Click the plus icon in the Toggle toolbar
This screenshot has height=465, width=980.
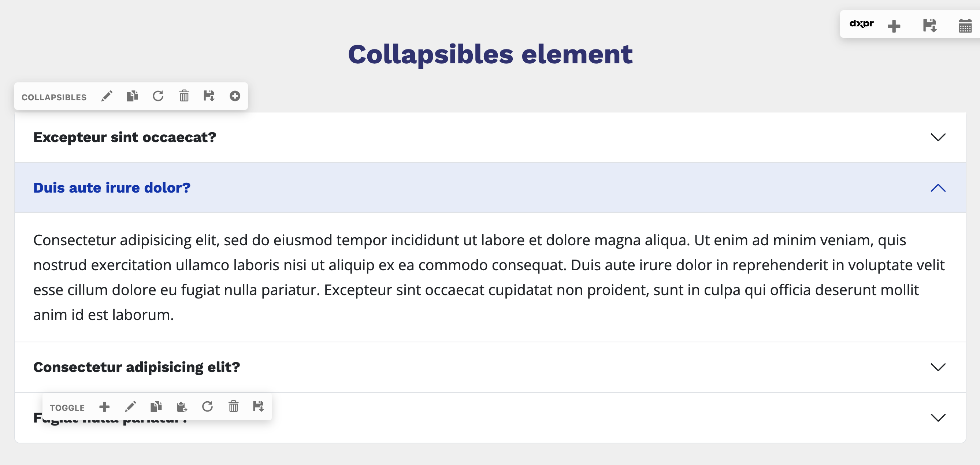(104, 406)
